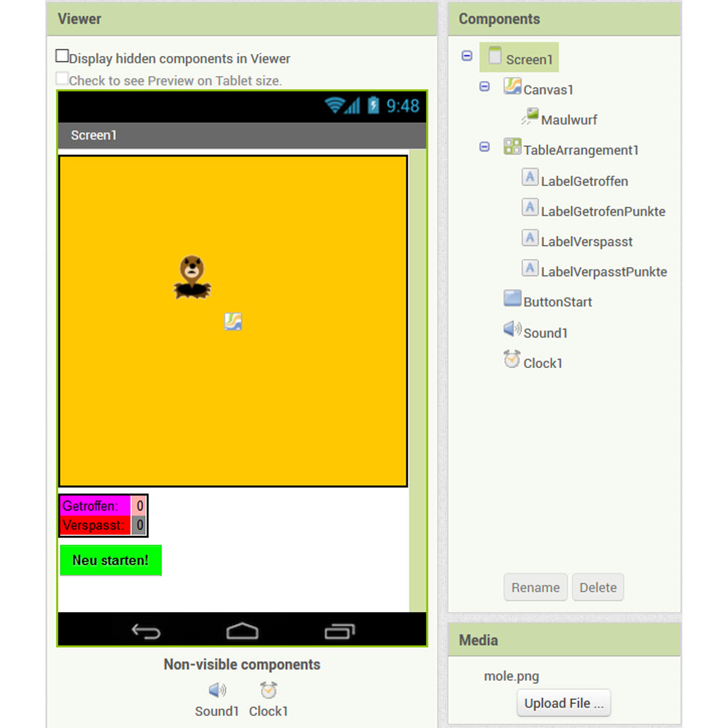This screenshot has width=728, height=728.
Task: Click the signal strength icon in status bar
Action: tap(353, 105)
